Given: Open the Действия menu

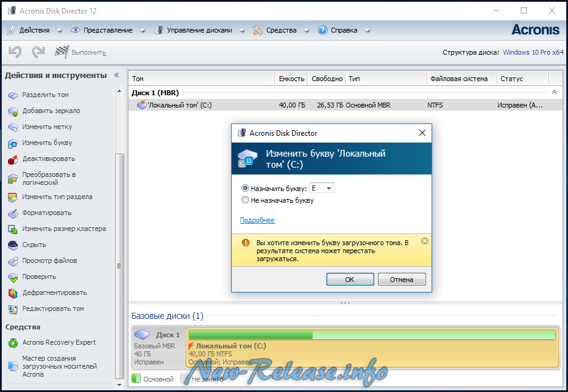Looking at the screenshot, I should pos(34,30).
